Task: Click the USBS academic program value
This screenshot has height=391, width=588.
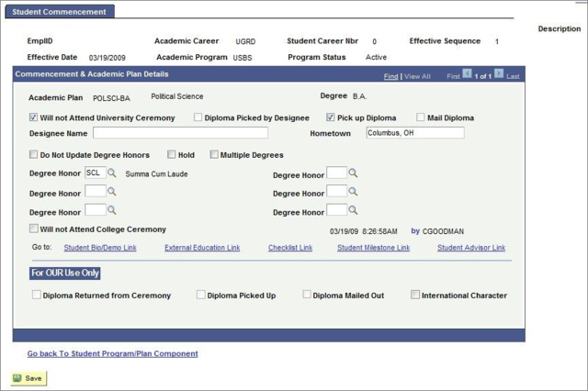Action: [243, 58]
